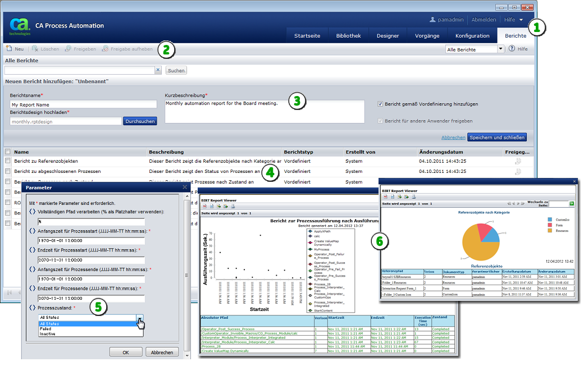Click the Durchsuchen browse button
588x366 pixels.
tap(140, 121)
